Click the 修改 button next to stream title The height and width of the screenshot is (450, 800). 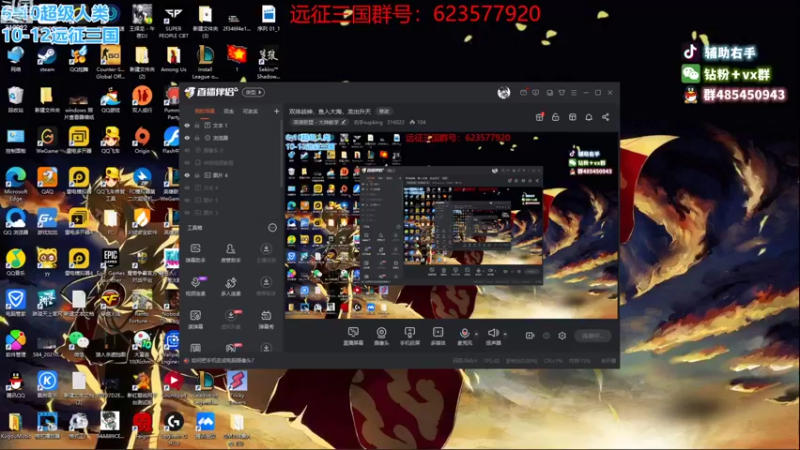(x=384, y=111)
